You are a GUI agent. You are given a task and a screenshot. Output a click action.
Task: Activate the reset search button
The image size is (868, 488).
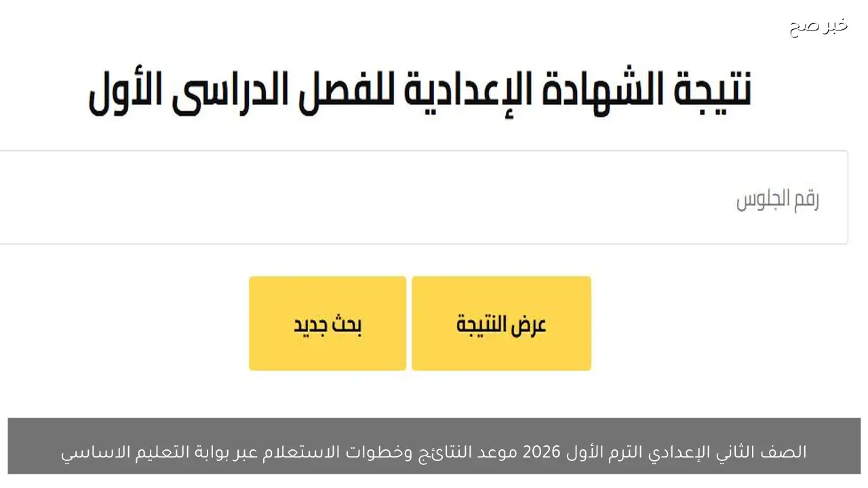click(328, 323)
